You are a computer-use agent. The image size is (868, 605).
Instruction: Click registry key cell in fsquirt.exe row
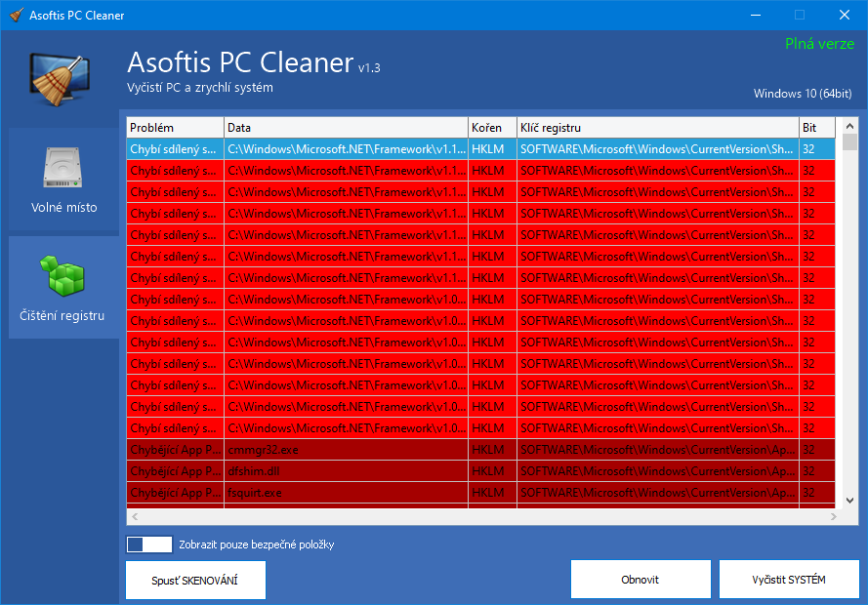(x=658, y=493)
